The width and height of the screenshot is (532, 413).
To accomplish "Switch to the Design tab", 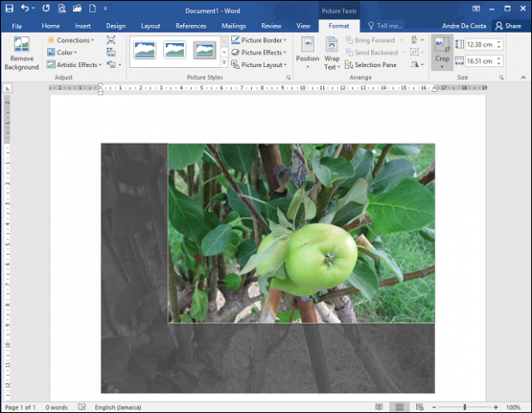I will [116, 26].
